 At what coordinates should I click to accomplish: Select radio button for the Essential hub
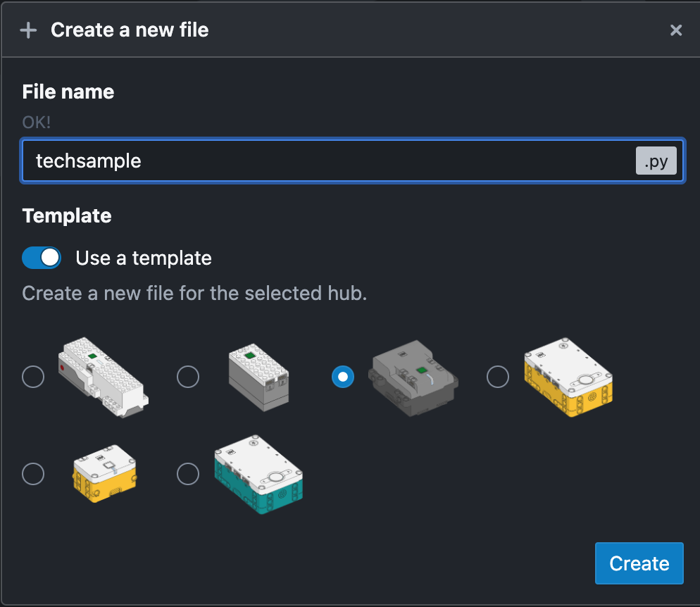coord(33,473)
